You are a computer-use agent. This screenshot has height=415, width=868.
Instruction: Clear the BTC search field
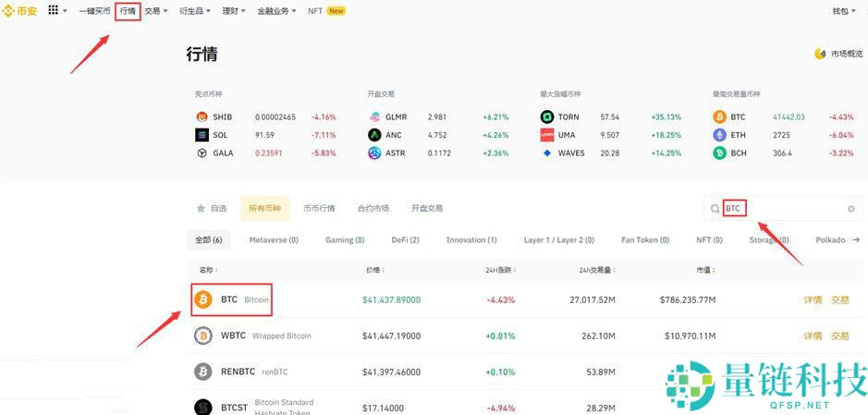850,209
